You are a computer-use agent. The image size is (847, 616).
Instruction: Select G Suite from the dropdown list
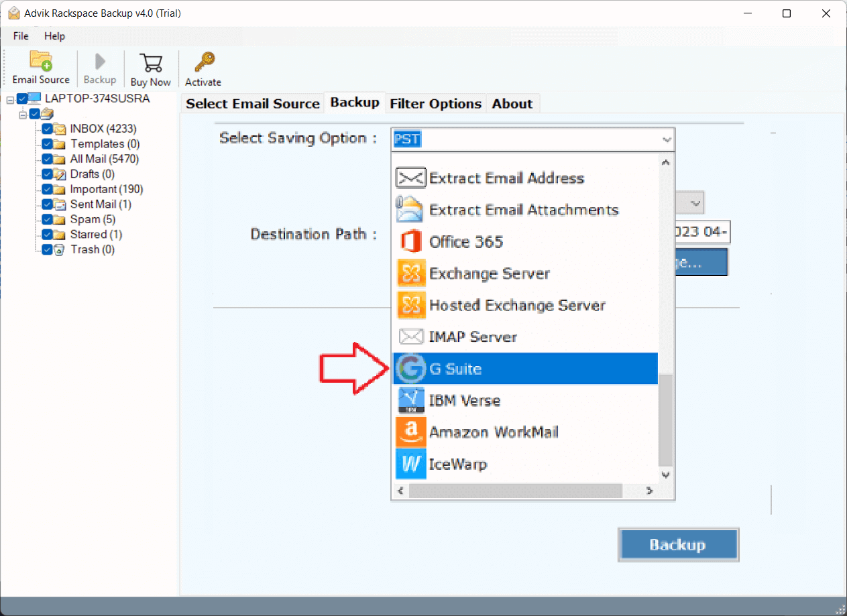[x=471, y=368]
